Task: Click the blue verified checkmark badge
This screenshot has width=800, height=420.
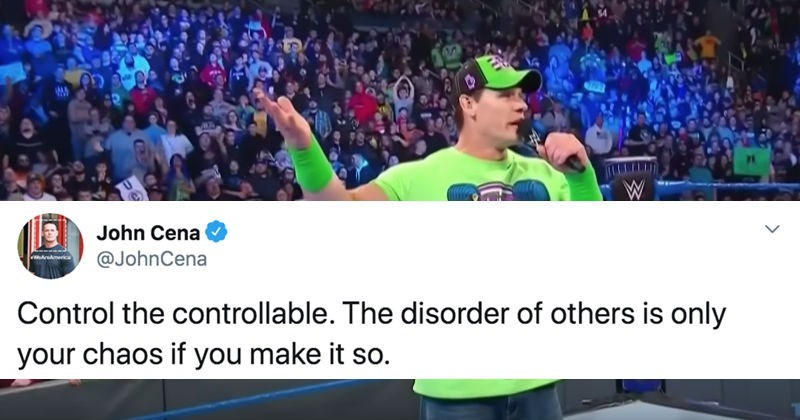Action: tap(216, 233)
